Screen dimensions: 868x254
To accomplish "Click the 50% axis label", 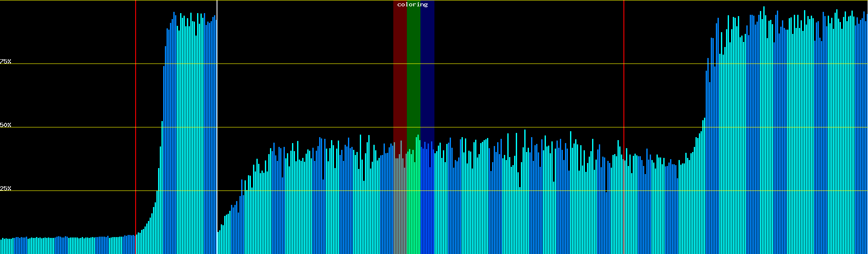I will coord(6,125).
